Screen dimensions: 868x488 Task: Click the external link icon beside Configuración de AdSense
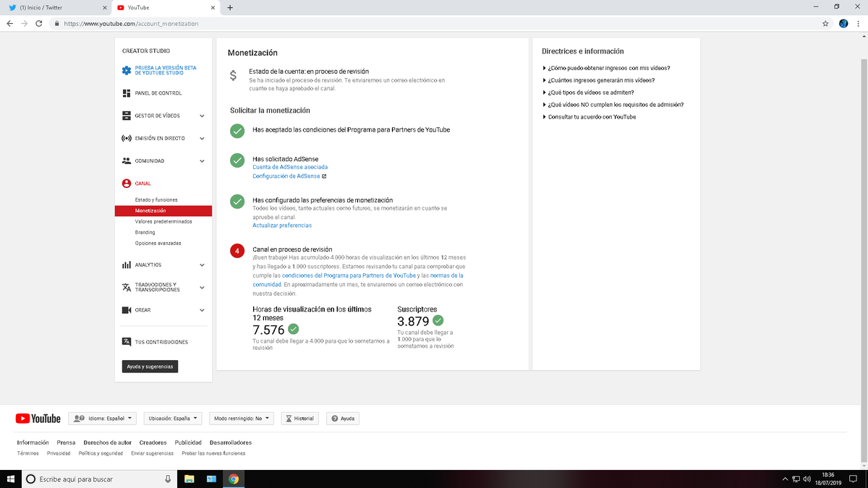324,176
